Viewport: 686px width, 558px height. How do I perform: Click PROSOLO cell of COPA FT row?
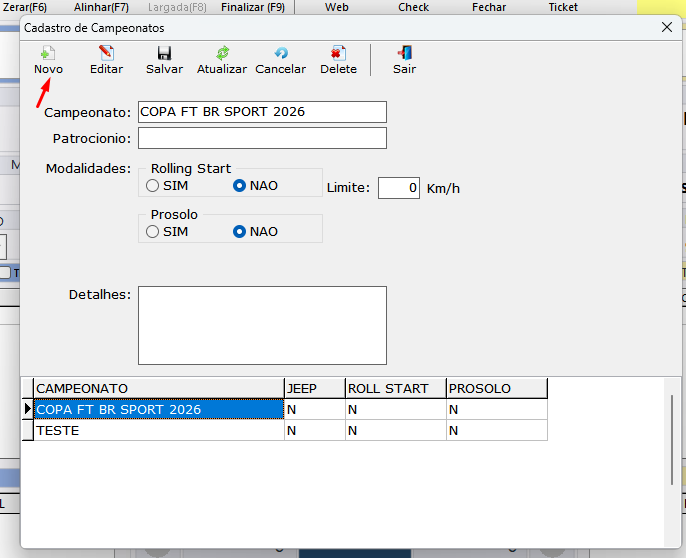click(x=497, y=410)
